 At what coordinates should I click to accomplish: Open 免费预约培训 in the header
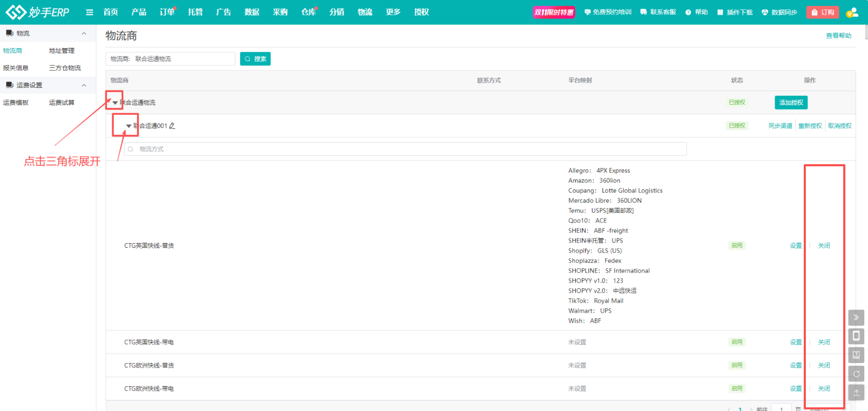pyautogui.click(x=608, y=12)
